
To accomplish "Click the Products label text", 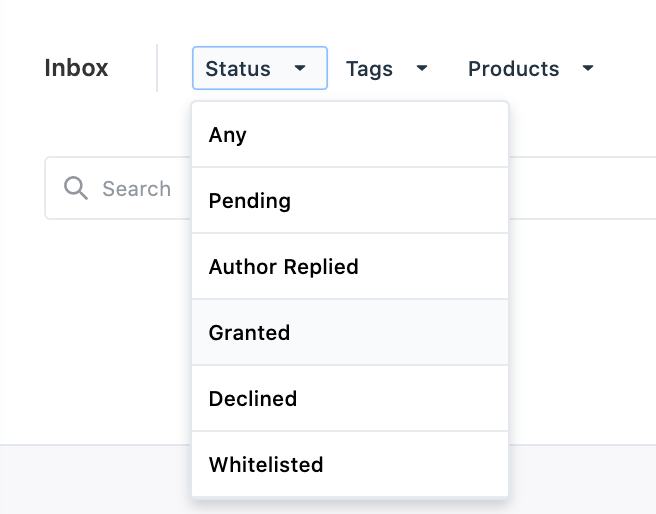I will (x=514, y=69).
